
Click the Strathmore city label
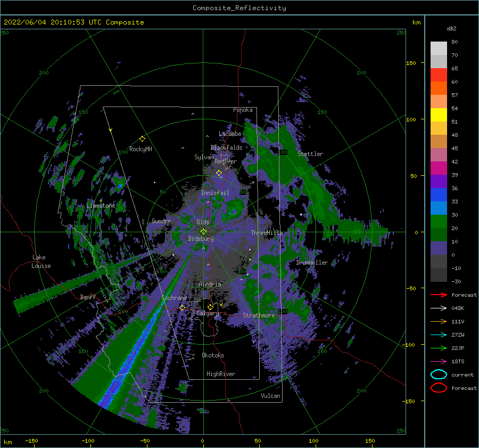click(x=259, y=315)
